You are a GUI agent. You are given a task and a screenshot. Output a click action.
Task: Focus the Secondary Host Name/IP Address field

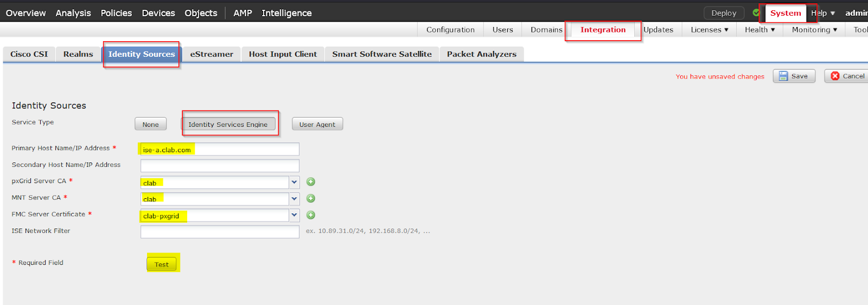(x=220, y=166)
